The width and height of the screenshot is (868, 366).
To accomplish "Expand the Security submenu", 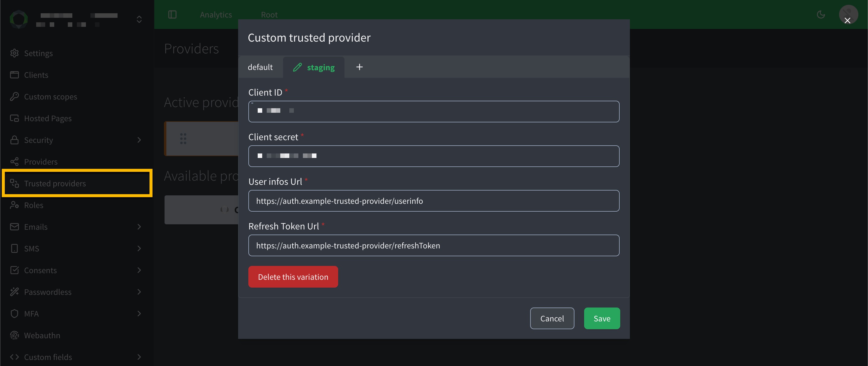I will (139, 140).
